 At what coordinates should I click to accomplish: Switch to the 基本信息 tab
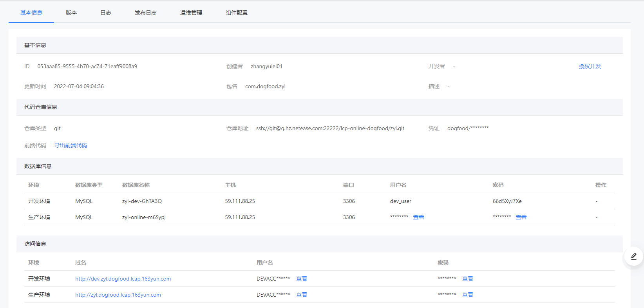click(31, 13)
